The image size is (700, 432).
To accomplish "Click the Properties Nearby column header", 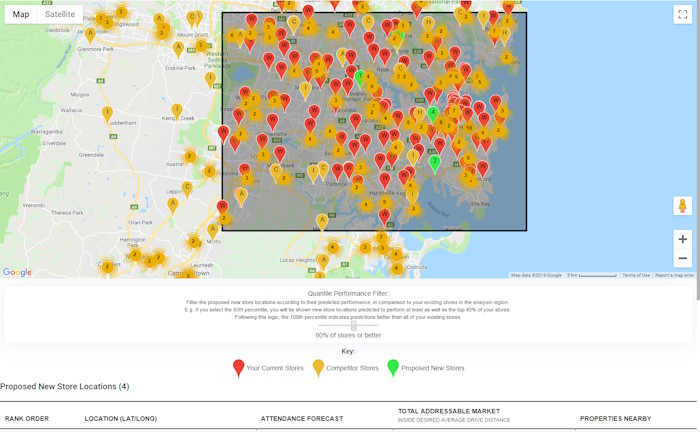I will coord(615,418).
